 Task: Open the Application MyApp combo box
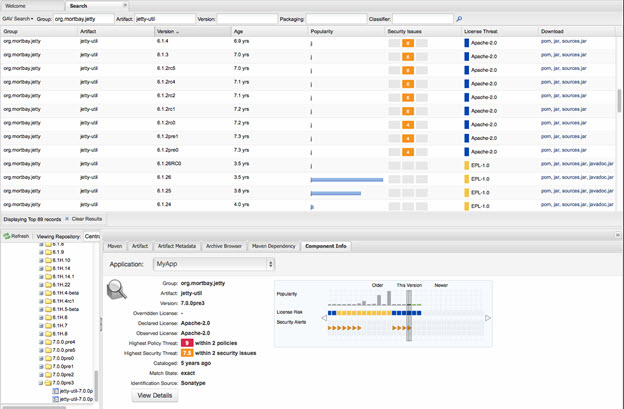(213, 264)
